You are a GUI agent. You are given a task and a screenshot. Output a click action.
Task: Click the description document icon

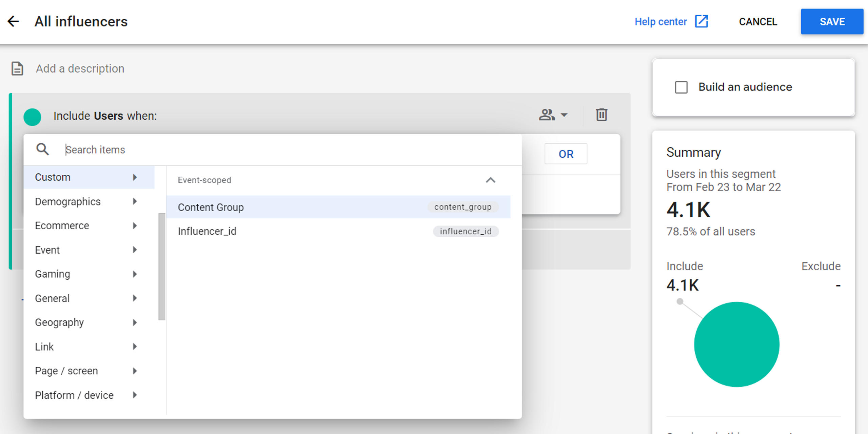[x=17, y=68]
